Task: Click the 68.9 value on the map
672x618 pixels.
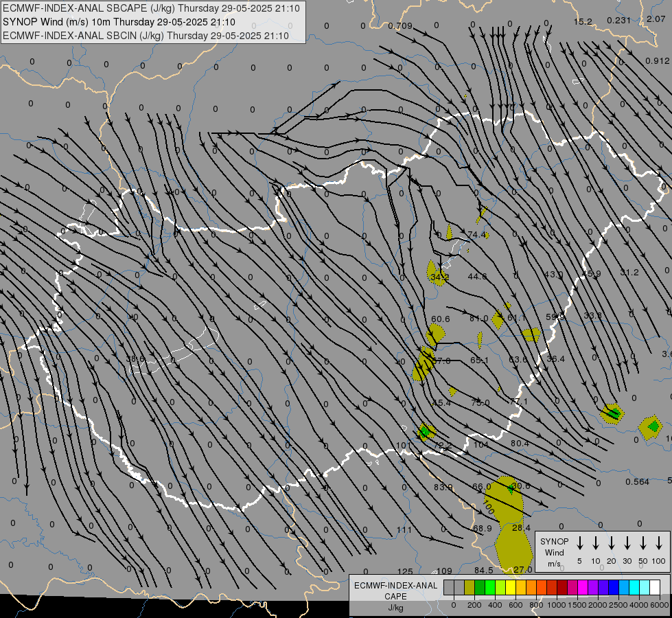Action: pos(483,529)
